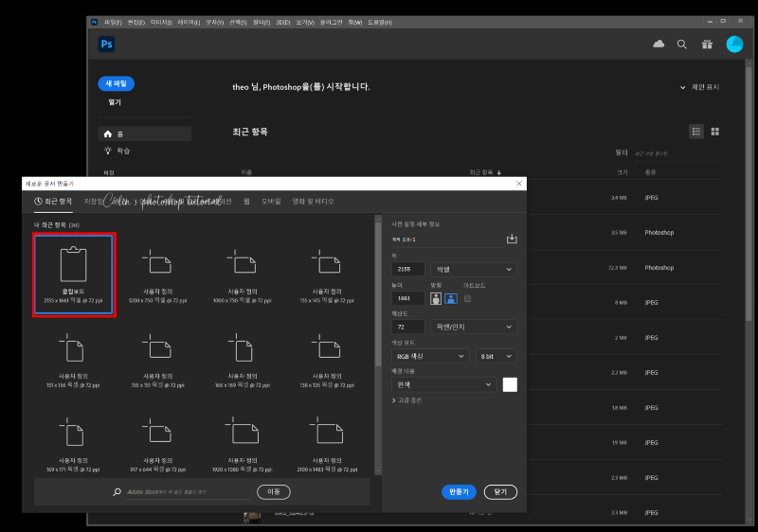Sort by the 최근 항목 column header
This screenshot has height=532, width=758.
pyautogui.click(x=485, y=172)
